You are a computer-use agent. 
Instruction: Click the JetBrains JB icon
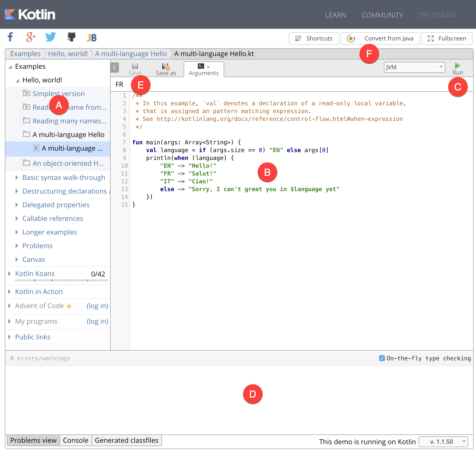[x=92, y=38]
